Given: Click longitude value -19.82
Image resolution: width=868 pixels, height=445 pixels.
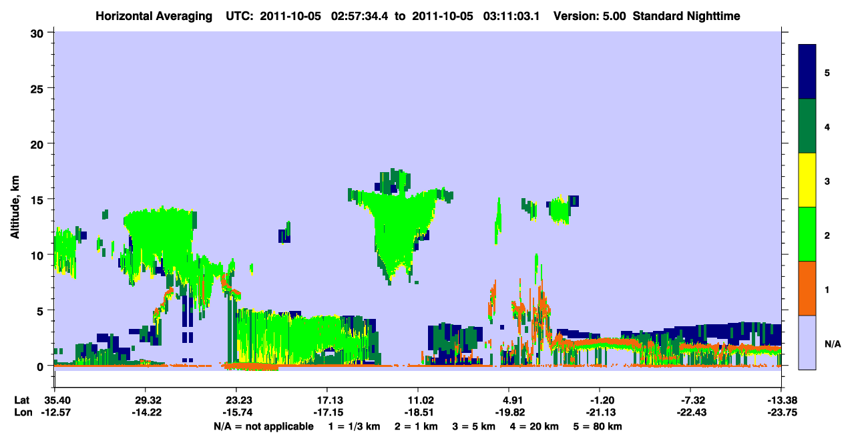Looking at the screenshot, I should (x=509, y=412).
